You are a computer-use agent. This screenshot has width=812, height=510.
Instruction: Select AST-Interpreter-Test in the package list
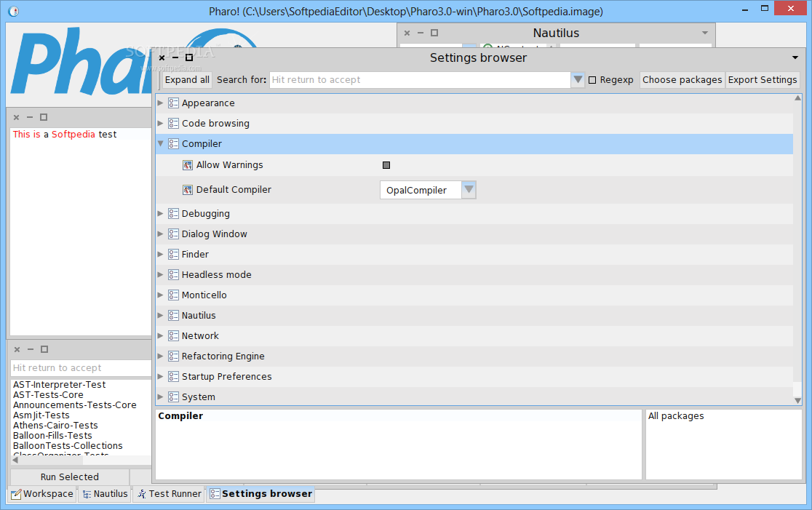click(59, 385)
